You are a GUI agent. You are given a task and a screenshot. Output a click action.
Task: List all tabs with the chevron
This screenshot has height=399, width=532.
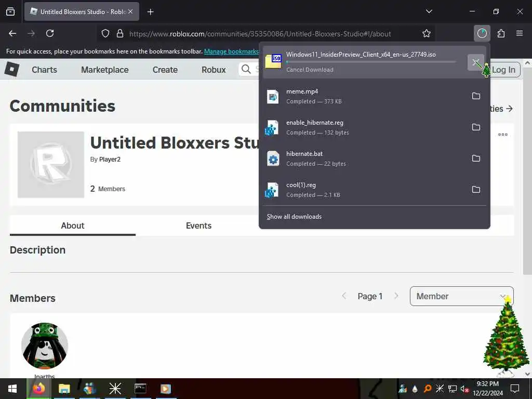429,11
